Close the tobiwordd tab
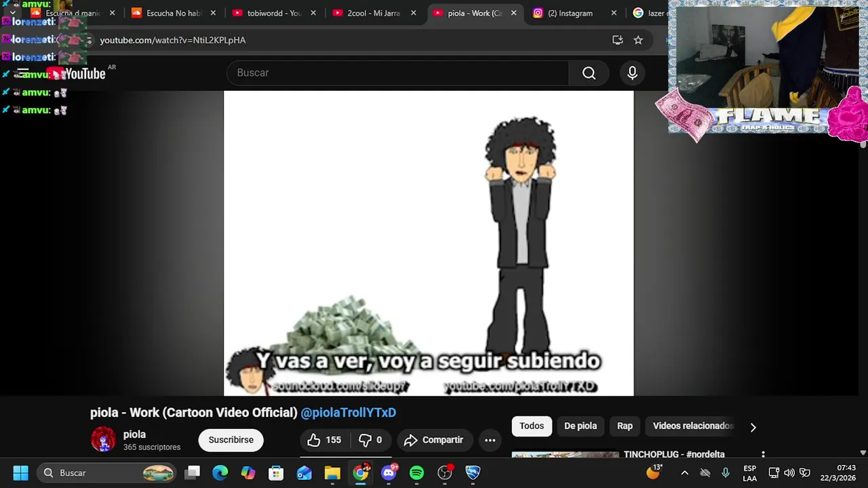 pos(313,13)
